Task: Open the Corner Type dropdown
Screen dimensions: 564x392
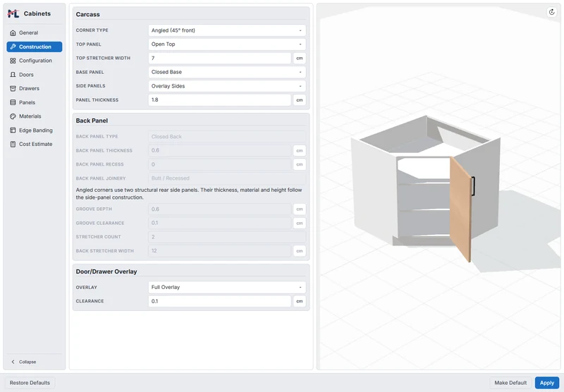Action: (227, 30)
